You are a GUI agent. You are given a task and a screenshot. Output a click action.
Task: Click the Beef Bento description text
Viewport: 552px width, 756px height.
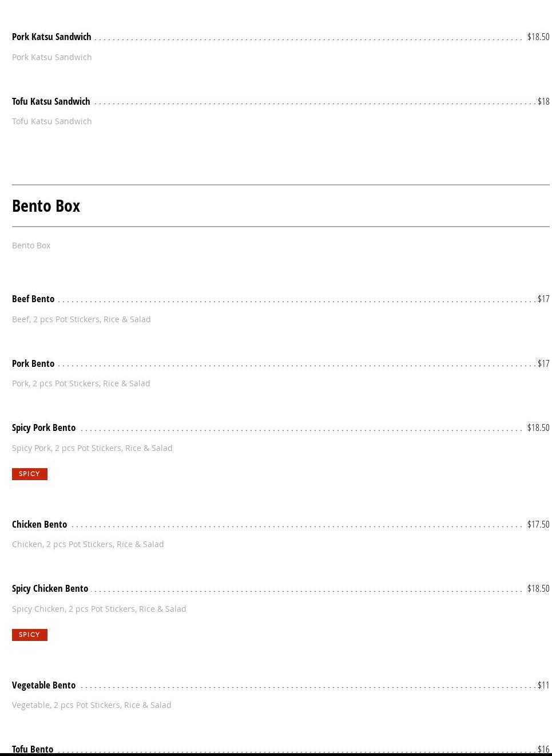(x=81, y=319)
